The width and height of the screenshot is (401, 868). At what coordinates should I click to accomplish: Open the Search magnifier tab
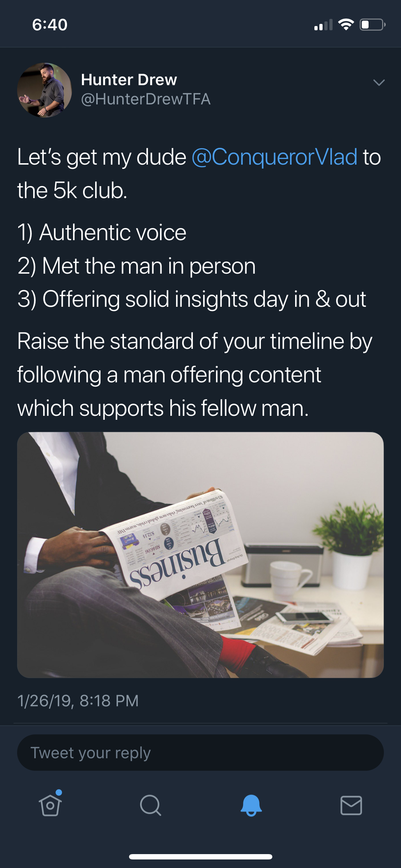[x=150, y=805]
